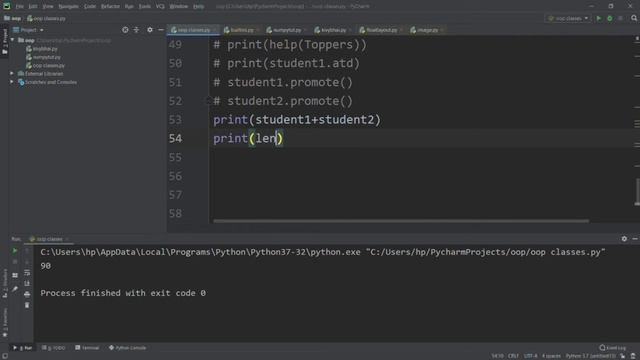This screenshot has height=360, width=640.
Task: Pin the Run tab with the pin icon
Action: (15, 289)
